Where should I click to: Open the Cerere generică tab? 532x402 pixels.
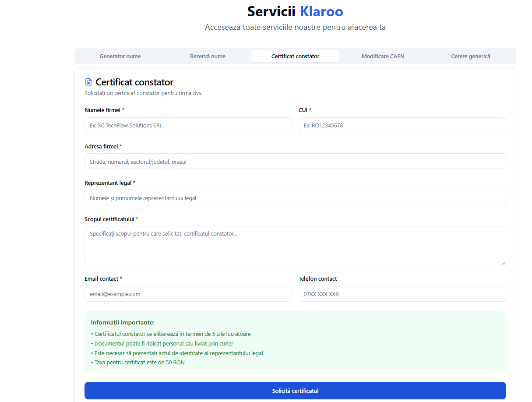pyautogui.click(x=470, y=56)
